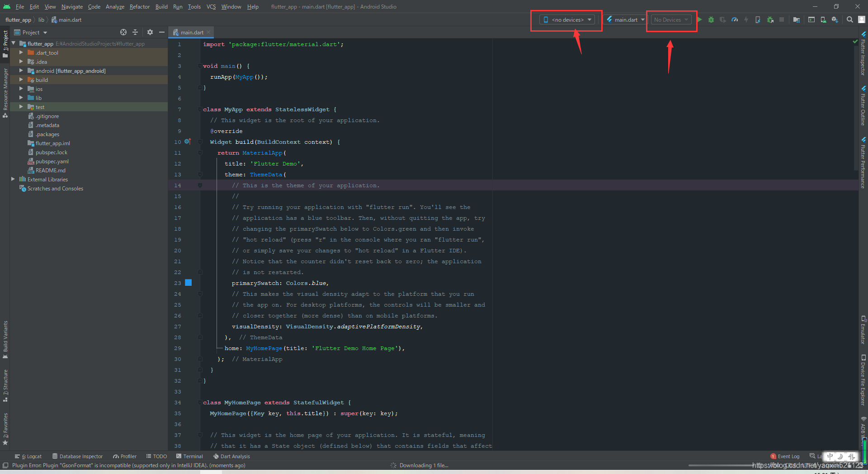This screenshot has width=868, height=474.
Task: Expand External Libraries node
Action: point(13,179)
